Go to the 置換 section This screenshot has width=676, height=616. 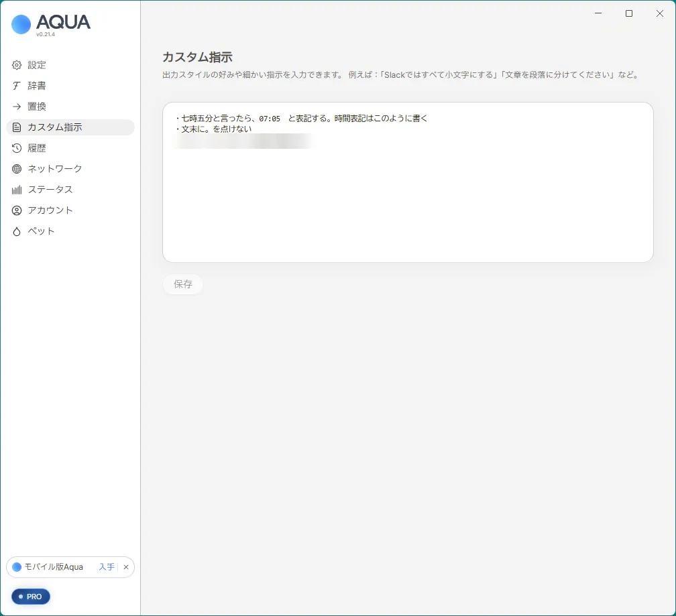coord(70,107)
